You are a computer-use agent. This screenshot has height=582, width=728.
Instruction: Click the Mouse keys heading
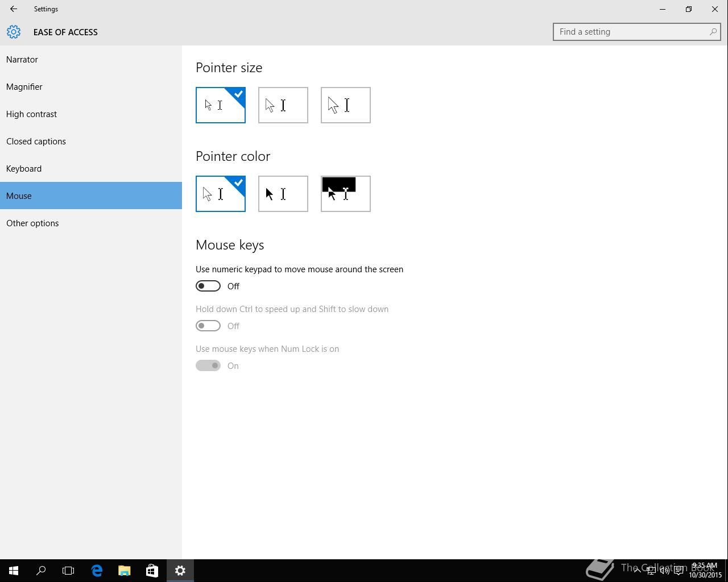coord(230,245)
